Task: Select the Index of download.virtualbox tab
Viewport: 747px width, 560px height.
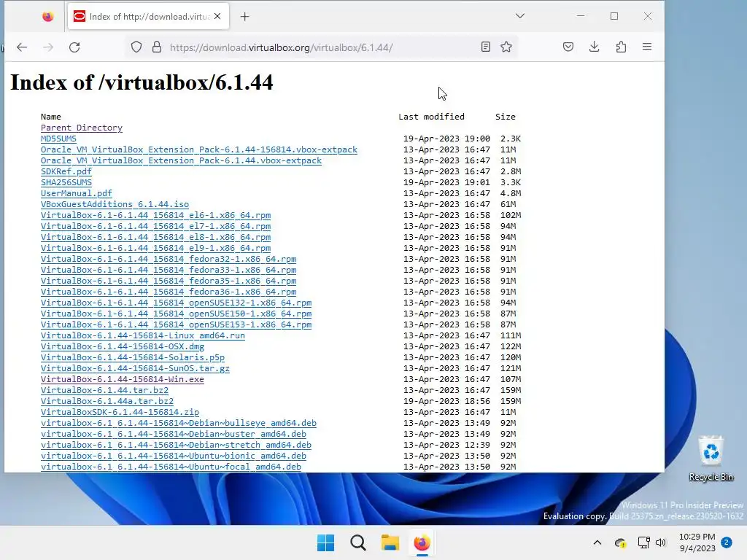Action: [x=148, y=17]
